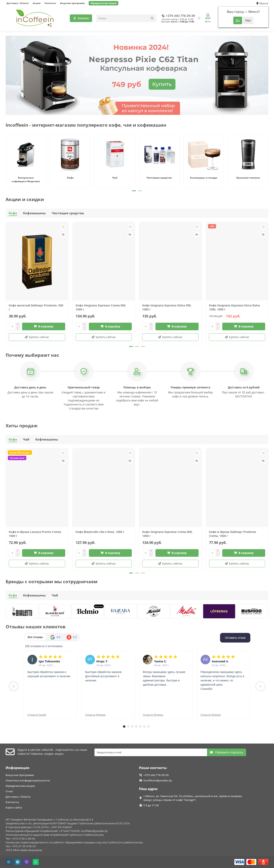Open the Telegram social link

click(x=17, y=862)
